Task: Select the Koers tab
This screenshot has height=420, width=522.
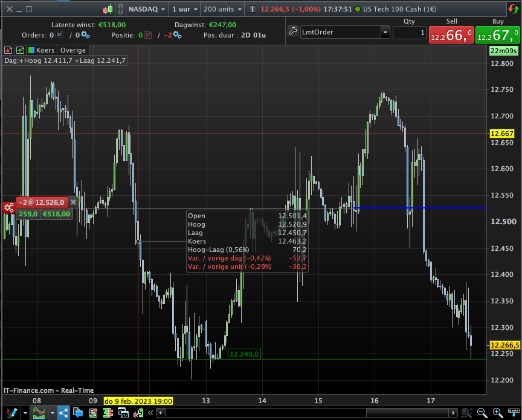Action: 41,50
